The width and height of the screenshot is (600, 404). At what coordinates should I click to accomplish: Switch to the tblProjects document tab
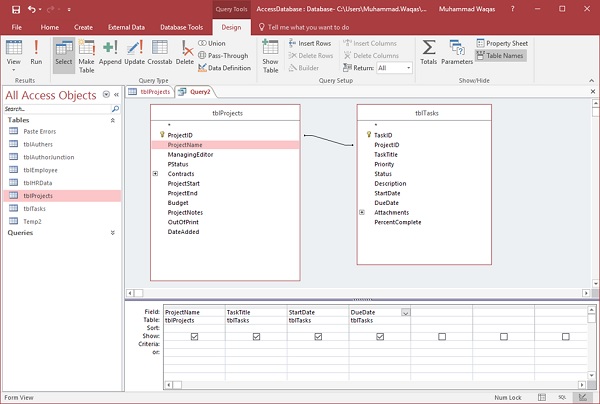click(x=151, y=91)
